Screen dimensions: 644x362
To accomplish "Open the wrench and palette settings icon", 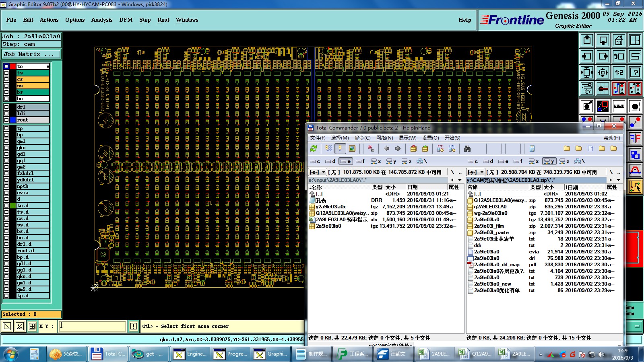I will click(x=587, y=88).
